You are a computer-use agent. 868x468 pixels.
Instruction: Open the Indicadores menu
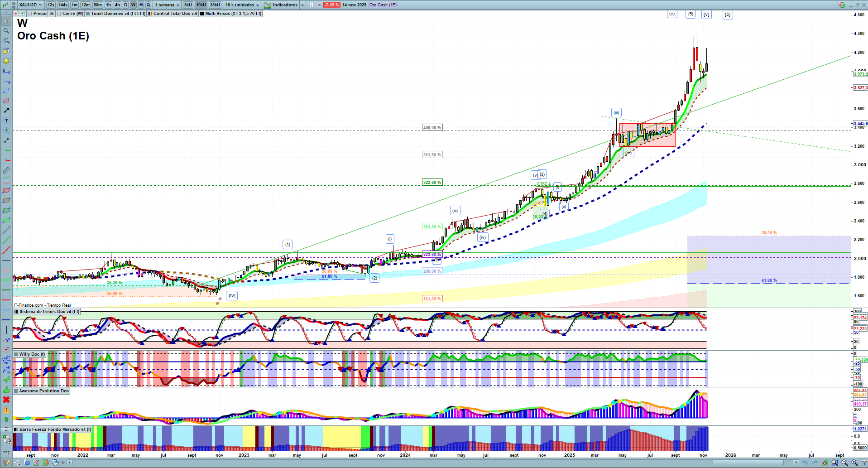[x=284, y=5]
